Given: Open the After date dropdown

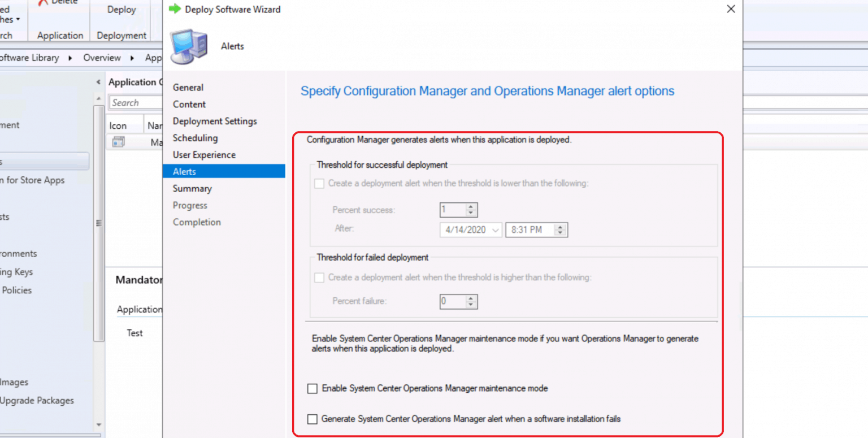Looking at the screenshot, I should [496, 230].
